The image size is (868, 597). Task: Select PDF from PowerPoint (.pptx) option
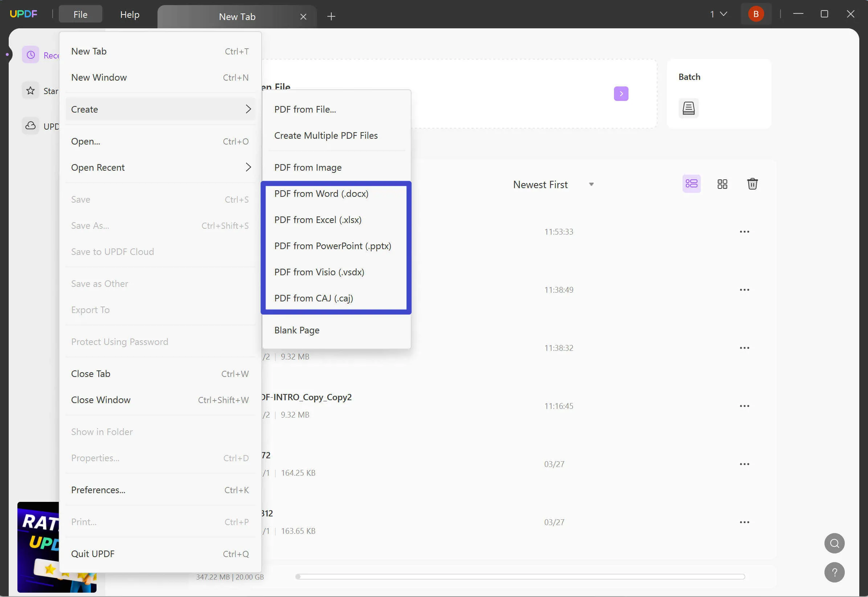point(332,245)
